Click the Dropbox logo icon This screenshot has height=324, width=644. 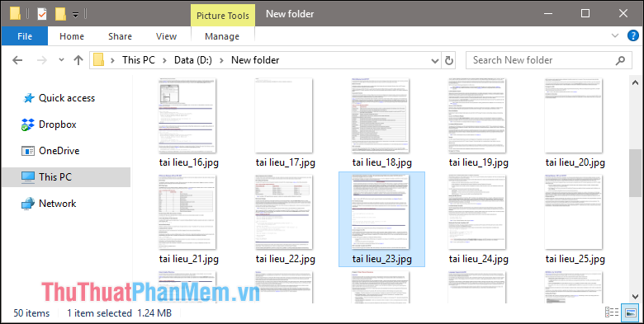(x=27, y=124)
